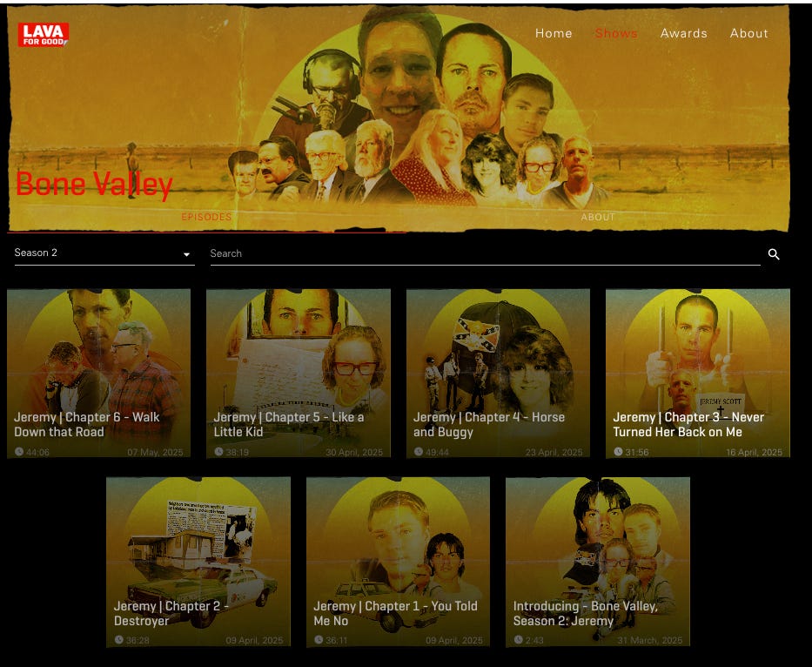812x667 pixels.
Task: Click 38:19 duration text
Action: [238, 453]
